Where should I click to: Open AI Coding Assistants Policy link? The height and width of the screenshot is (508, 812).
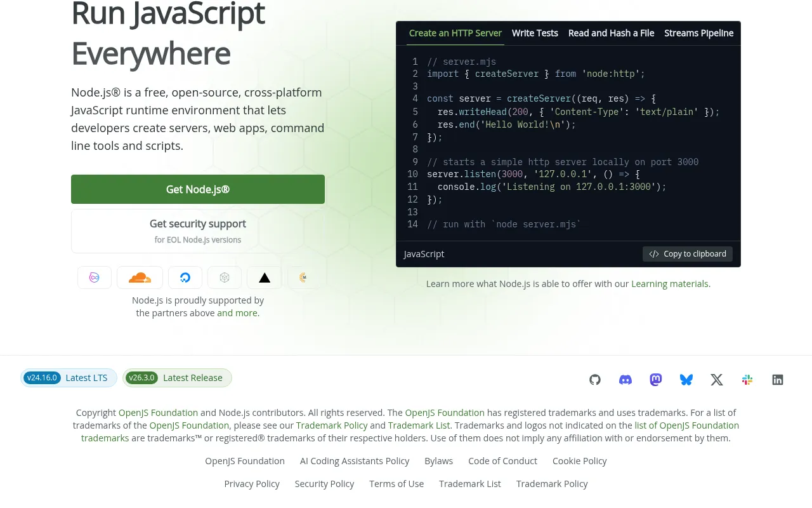point(355,461)
